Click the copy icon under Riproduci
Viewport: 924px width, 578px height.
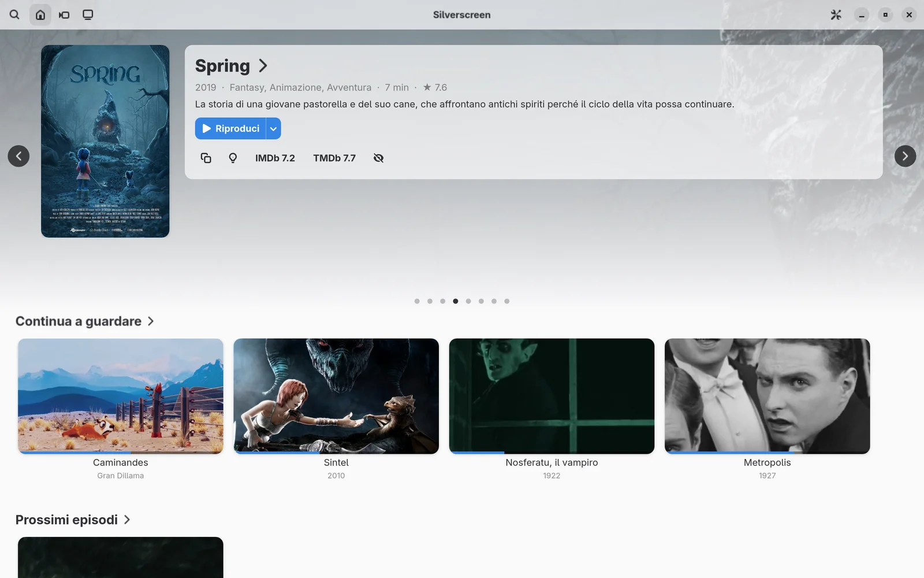(206, 158)
